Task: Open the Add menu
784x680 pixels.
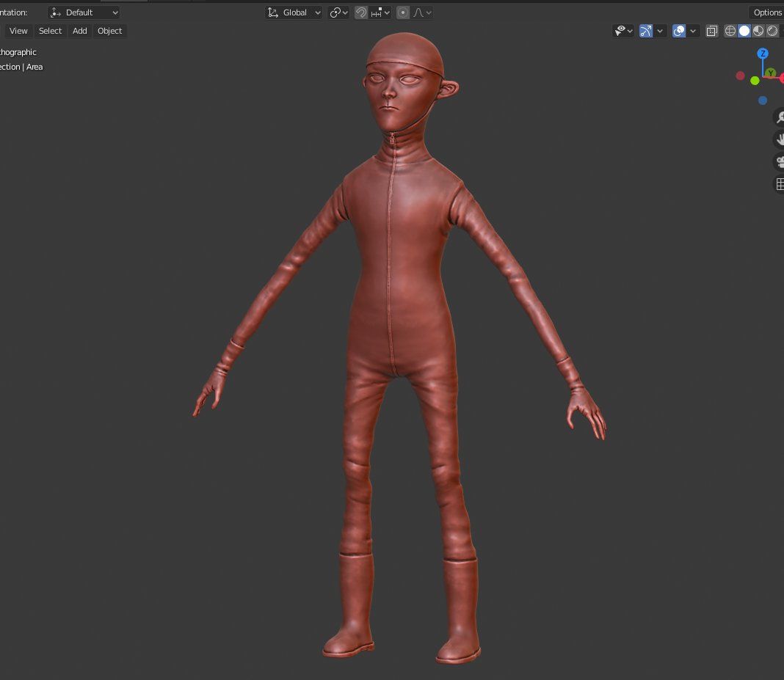Action: coord(80,31)
